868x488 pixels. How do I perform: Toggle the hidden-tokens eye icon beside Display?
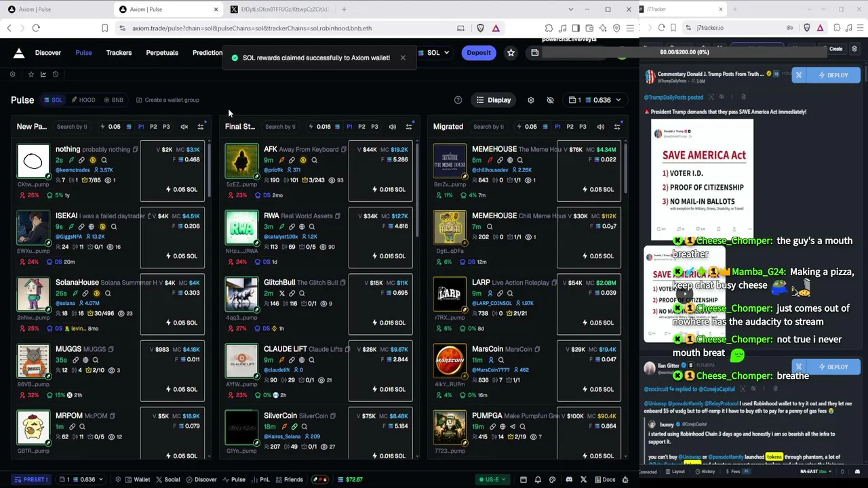click(x=550, y=100)
